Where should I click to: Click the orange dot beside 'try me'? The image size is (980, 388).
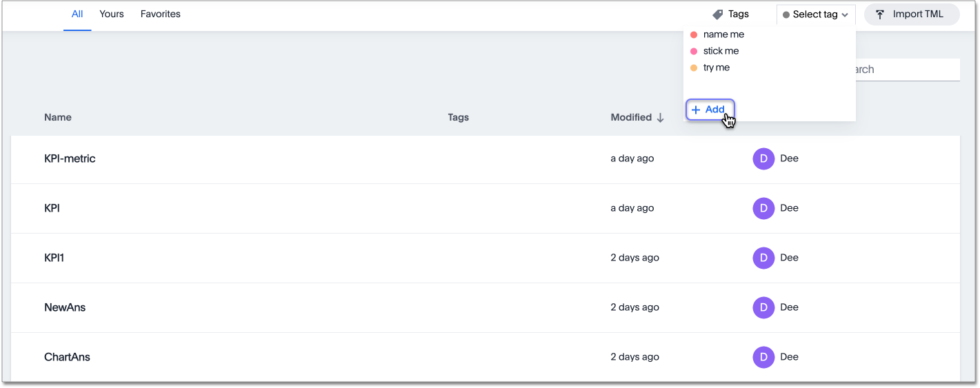(694, 68)
